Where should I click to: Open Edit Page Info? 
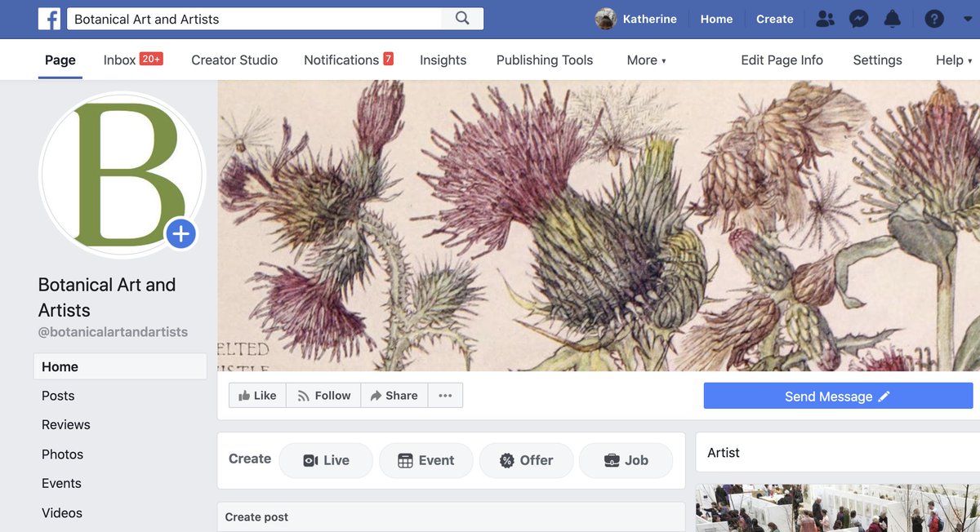782,60
